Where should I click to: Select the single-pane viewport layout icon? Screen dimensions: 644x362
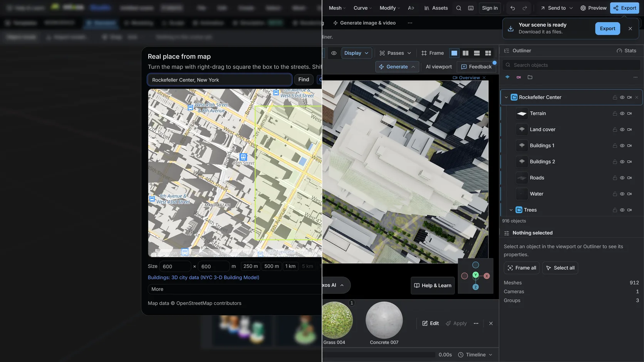point(454,53)
